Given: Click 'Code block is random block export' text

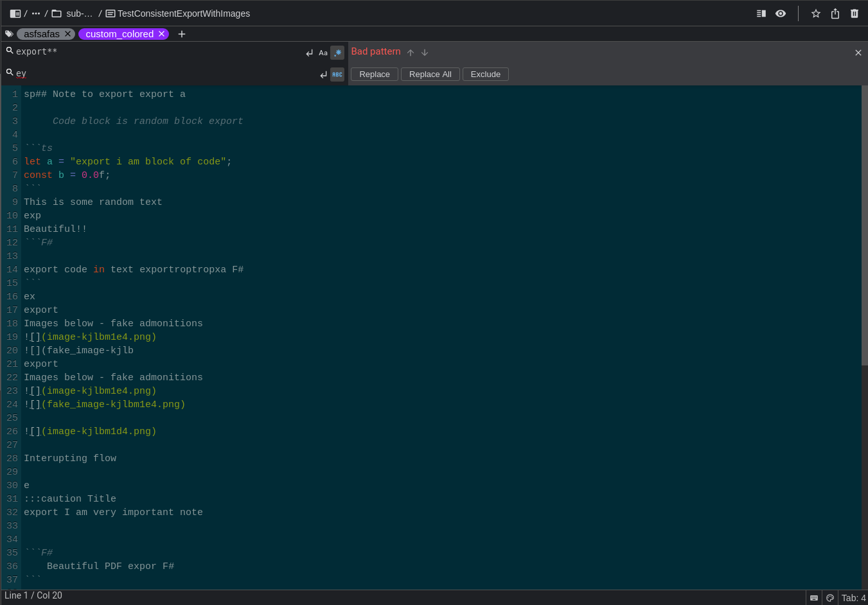Looking at the screenshot, I should [x=148, y=121].
